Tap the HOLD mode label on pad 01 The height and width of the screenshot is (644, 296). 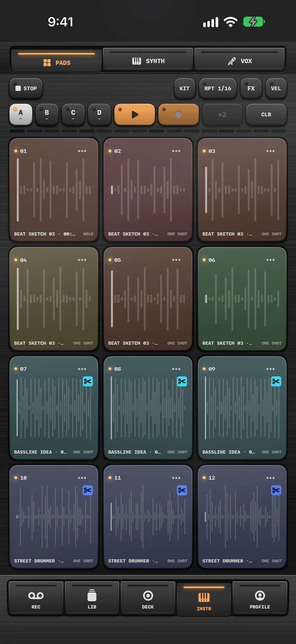(88, 234)
